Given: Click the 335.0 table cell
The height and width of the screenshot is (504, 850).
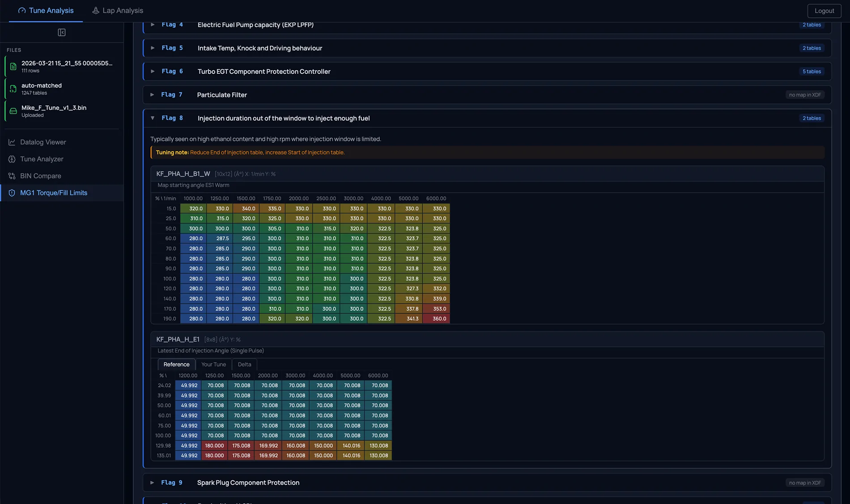Looking at the screenshot, I should click(x=272, y=209).
